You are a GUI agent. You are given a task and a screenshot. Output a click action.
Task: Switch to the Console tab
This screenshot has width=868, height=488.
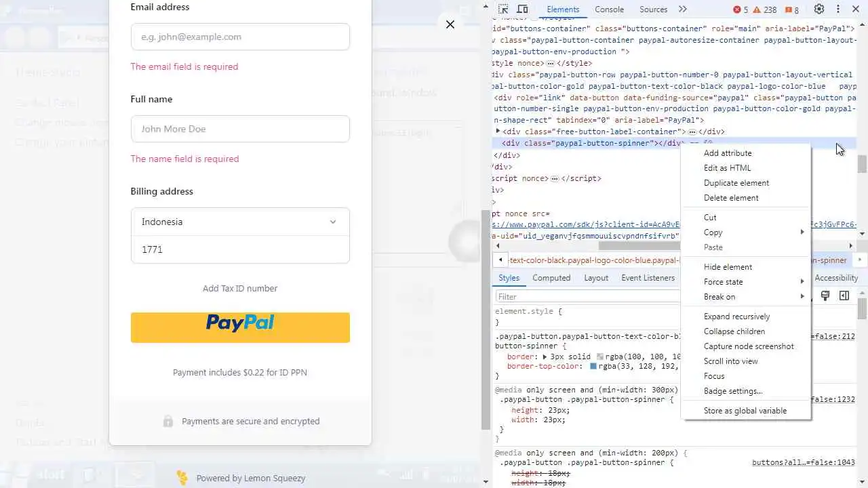tap(609, 9)
